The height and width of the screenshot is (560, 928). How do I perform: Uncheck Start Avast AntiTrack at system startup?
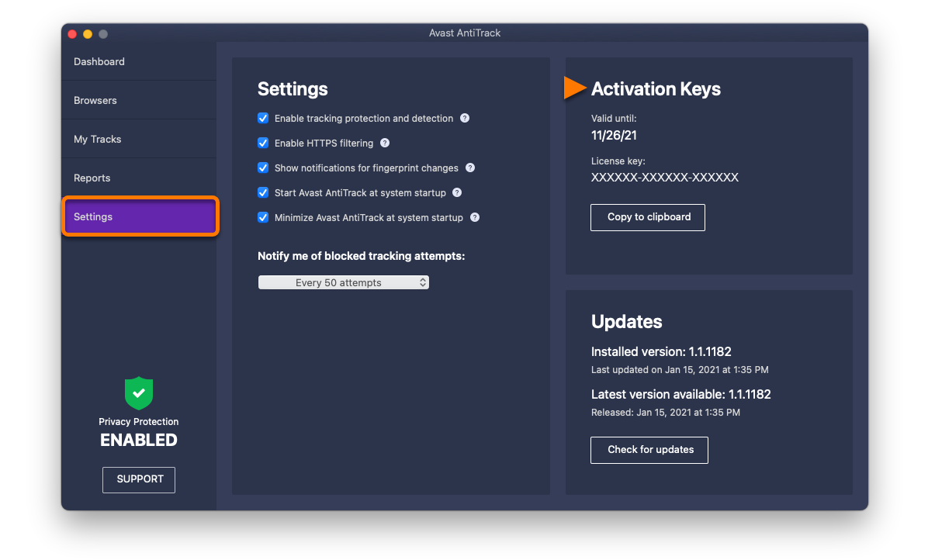[x=263, y=193]
